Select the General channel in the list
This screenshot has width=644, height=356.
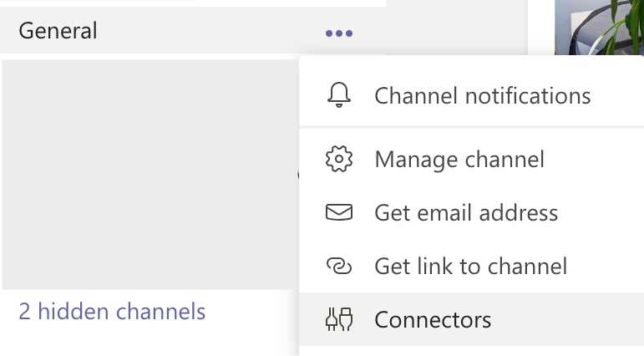[x=58, y=31]
